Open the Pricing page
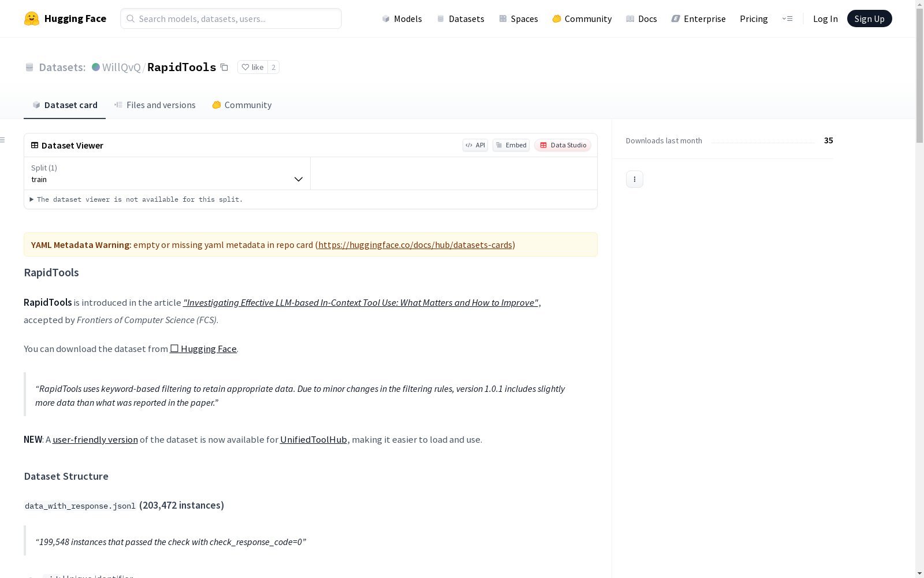The width and height of the screenshot is (924, 578). tap(754, 18)
